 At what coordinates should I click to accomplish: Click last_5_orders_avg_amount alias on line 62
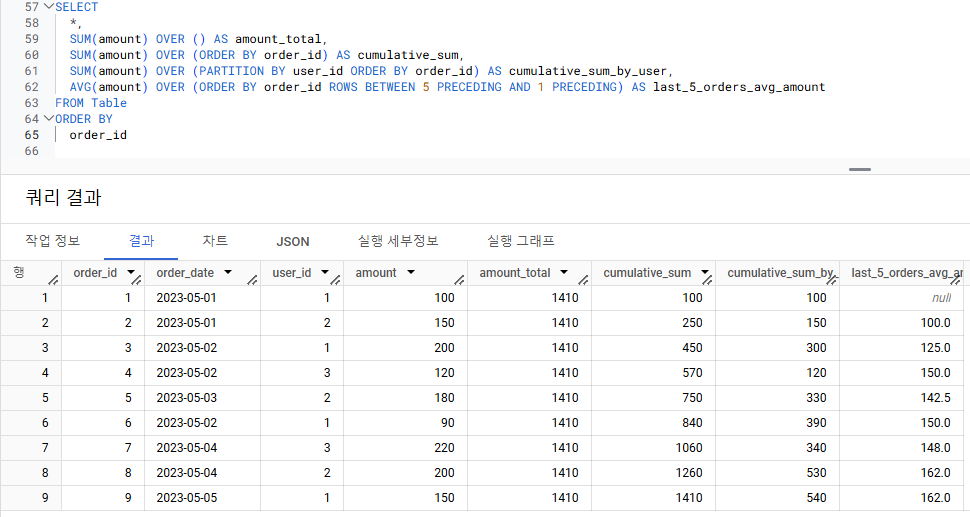[739, 87]
